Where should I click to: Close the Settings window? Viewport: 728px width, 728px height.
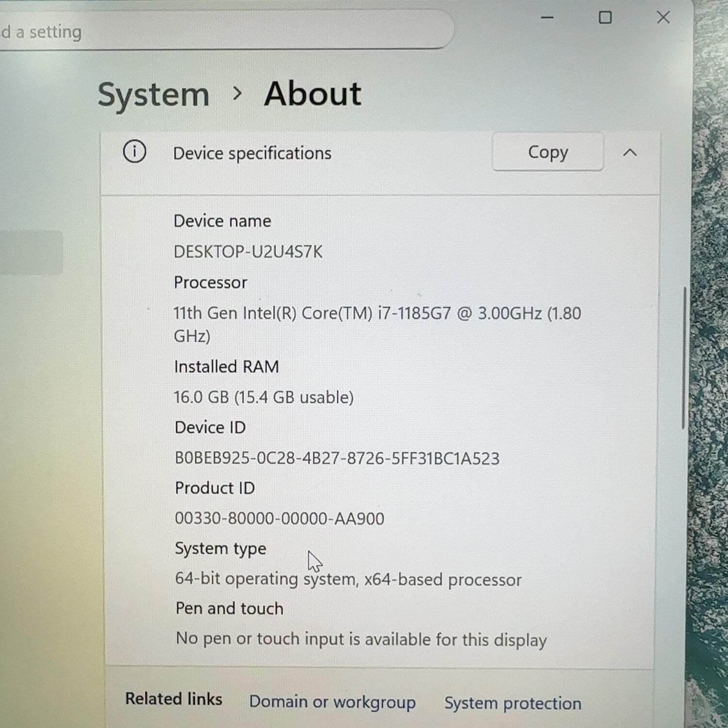[x=663, y=18]
